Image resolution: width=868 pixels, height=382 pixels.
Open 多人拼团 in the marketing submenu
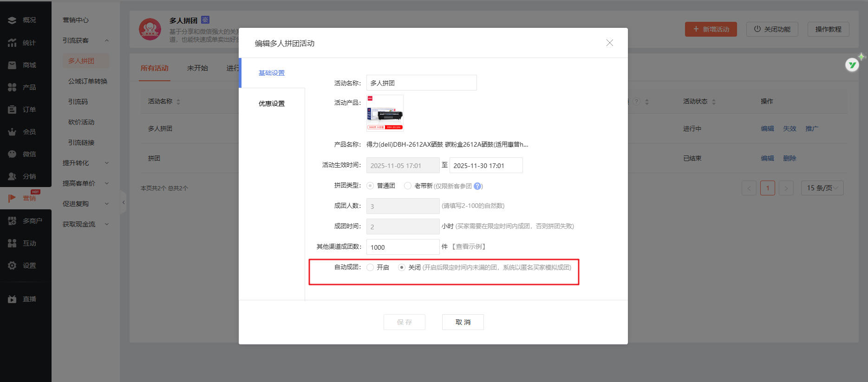click(x=86, y=61)
